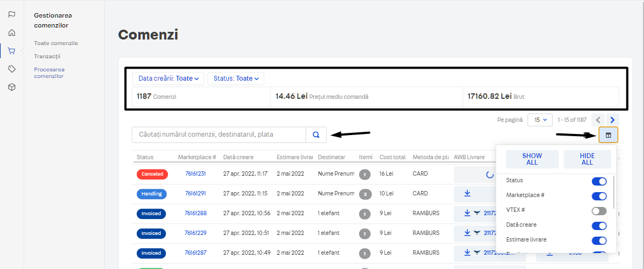Open the per-page count dropdown

pyautogui.click(x=540, y=120)
